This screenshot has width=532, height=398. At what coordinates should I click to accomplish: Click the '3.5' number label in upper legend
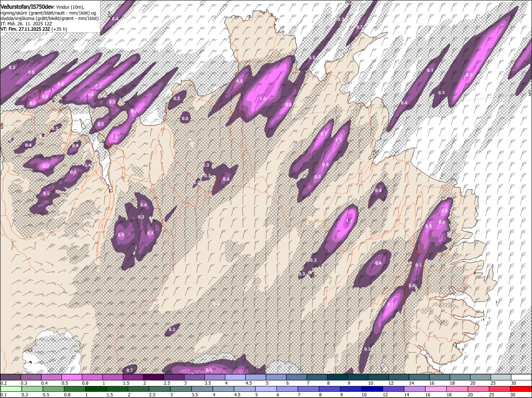(x=208, y=383)
